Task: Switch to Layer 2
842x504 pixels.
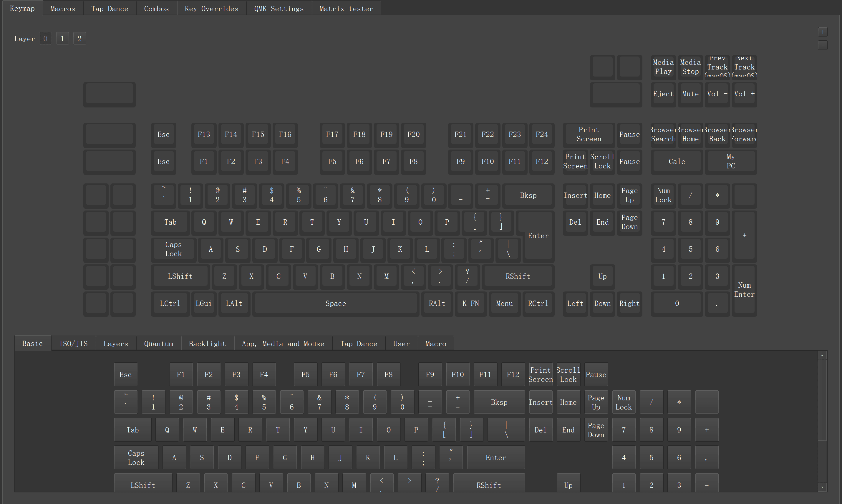Action: [x=79, y=39]
